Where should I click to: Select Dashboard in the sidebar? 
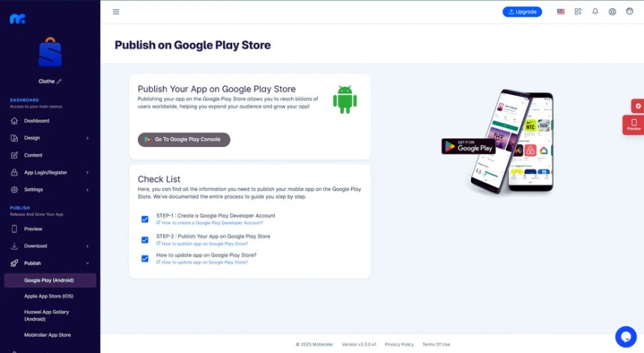coord(36,121)
